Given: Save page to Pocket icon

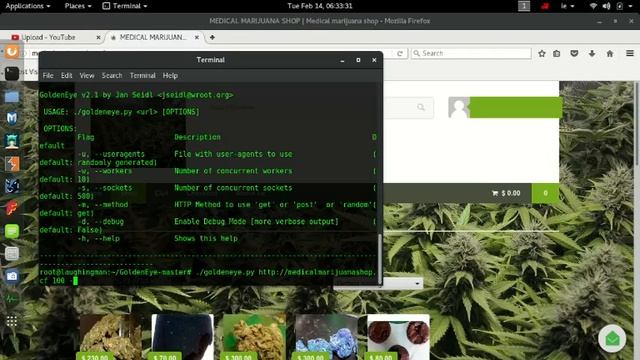Looking at the screenshot, I should click(x=574, y=53).
